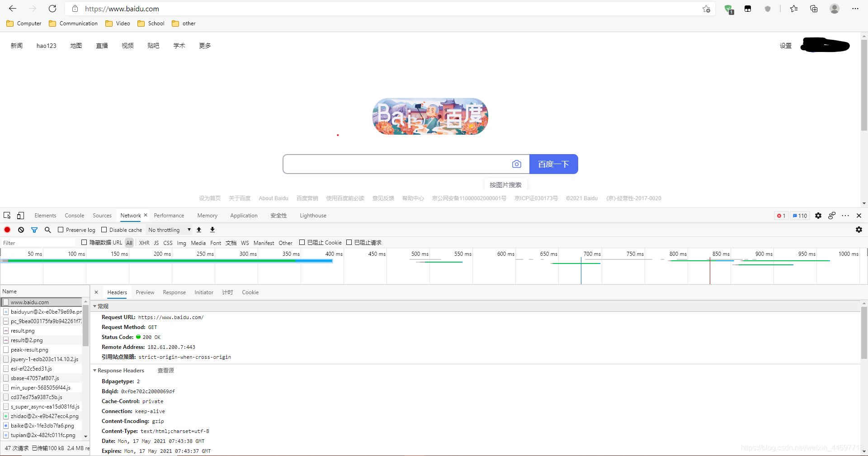Close the Network tab with x

point(146,215)
